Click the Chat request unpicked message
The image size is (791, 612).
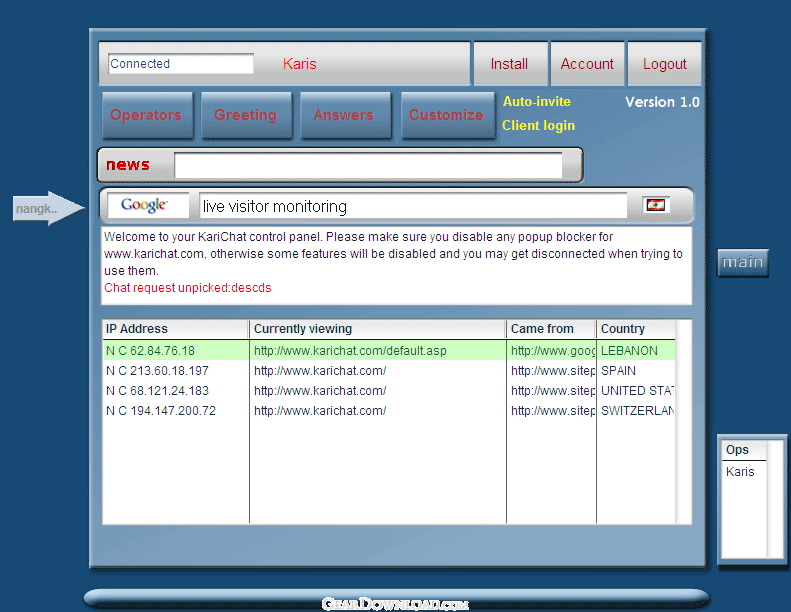click(x=188, y=288)
